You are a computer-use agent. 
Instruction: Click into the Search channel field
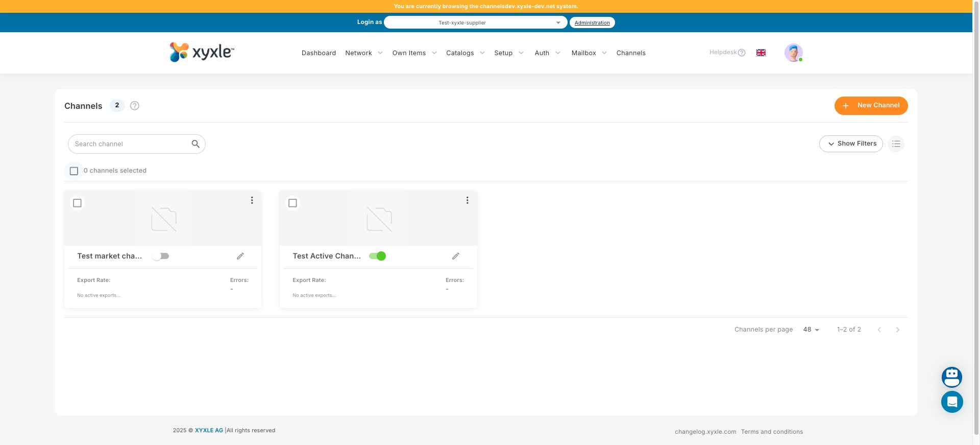[x=130, y=144]
